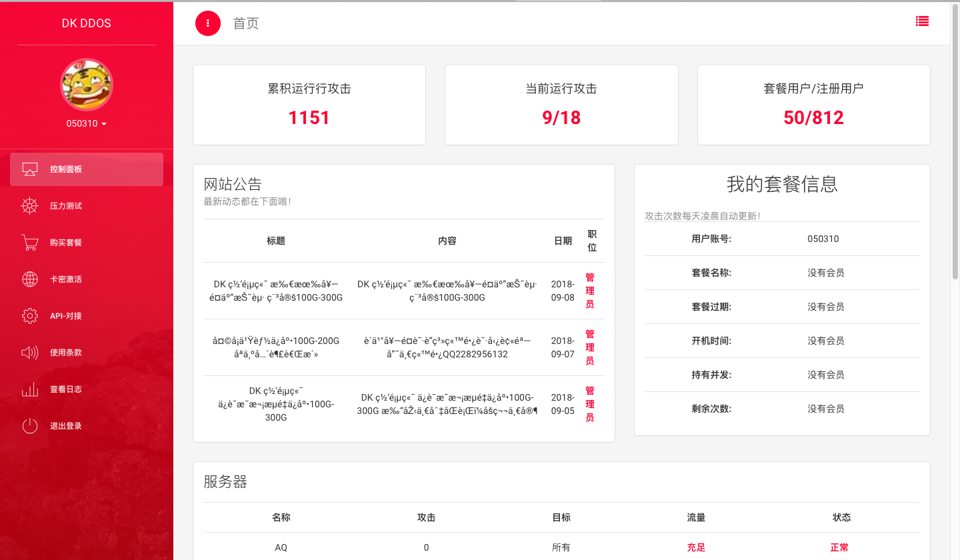
Task: Click the speaker icon for 使用条款
Action: pyautogui.click(x=30, y=353)
